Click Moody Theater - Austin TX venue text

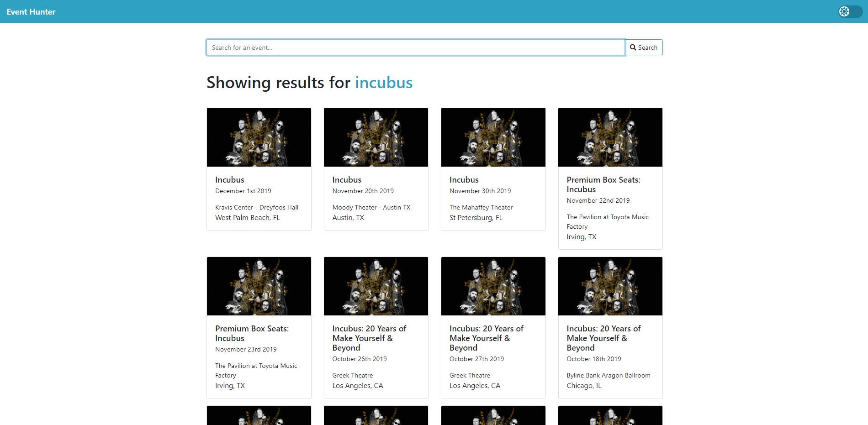click(x=371, y=207)
